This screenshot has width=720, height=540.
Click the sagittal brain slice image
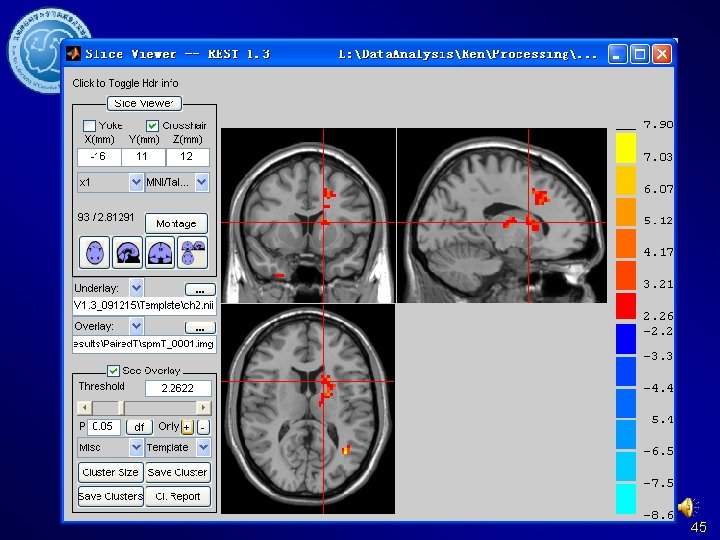501,215
